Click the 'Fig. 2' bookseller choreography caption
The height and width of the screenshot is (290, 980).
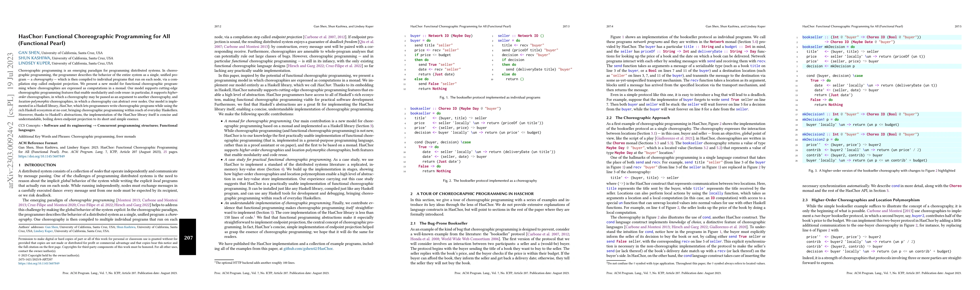tap(490, 181)
